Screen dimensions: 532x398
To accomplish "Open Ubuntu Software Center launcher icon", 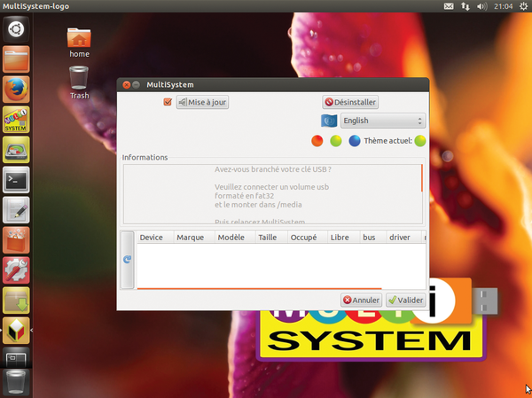I will (x=16, y=240).
